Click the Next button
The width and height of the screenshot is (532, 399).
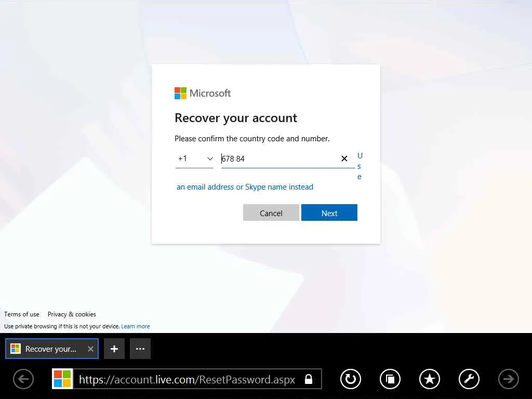click(329, 212)
